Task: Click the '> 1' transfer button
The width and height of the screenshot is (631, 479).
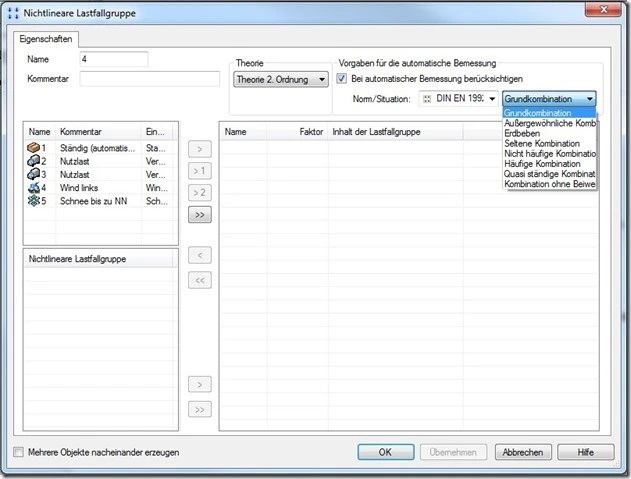Action: (x=200, y=171)
